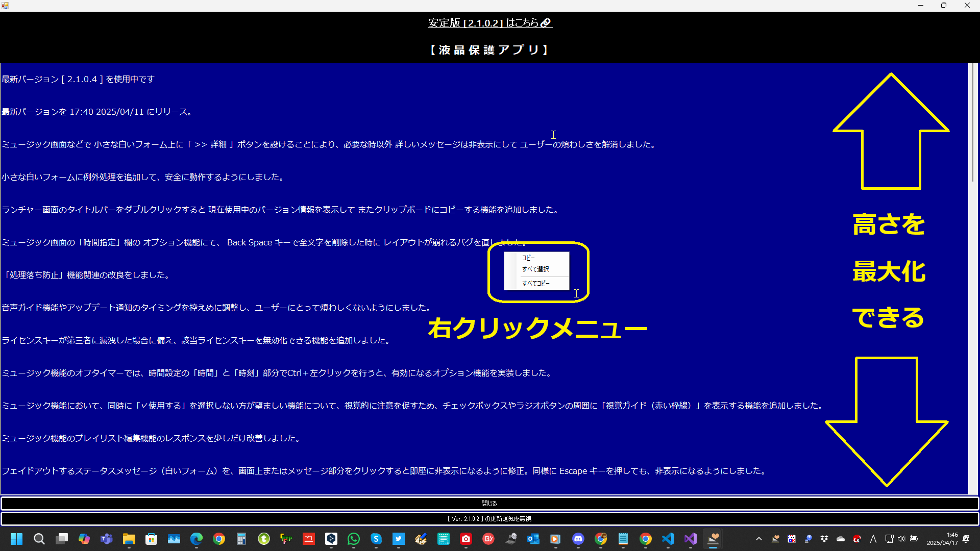Open Outlook from the taskbar
Viewport: 980px width, 551px height.
click(533, 539)
